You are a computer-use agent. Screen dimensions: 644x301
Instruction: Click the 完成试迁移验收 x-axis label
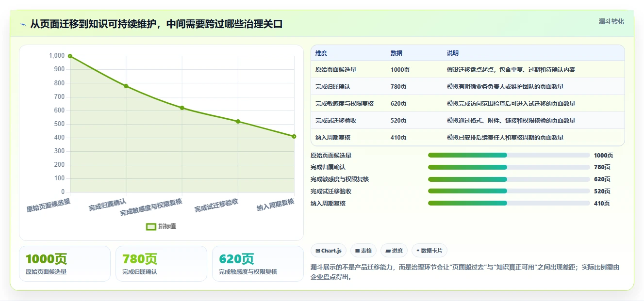coord(216,206)
